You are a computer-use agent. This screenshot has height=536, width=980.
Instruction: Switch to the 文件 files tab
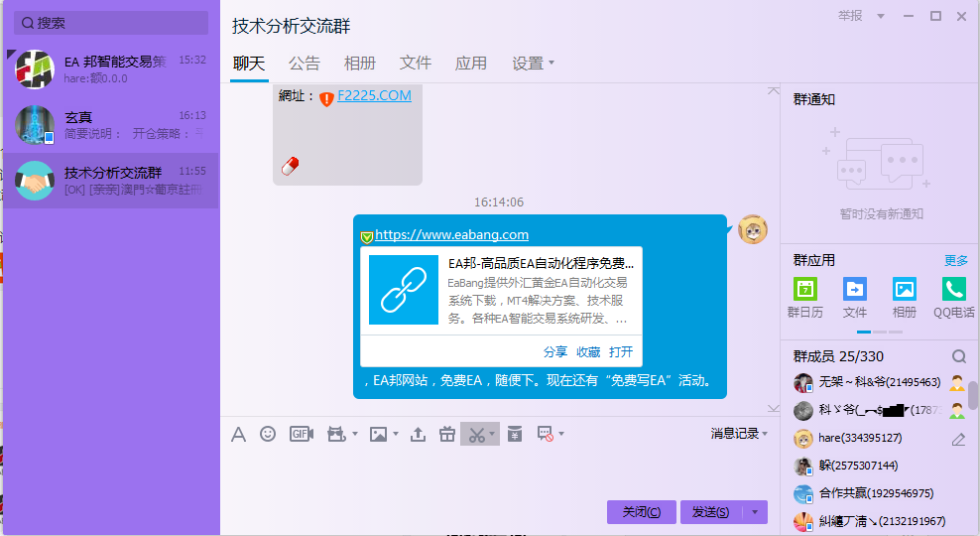point(416,64)
